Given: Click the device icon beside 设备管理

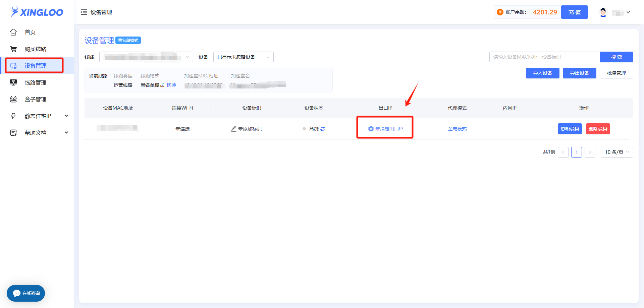Looking at the screenshot, I should [13, 66].
